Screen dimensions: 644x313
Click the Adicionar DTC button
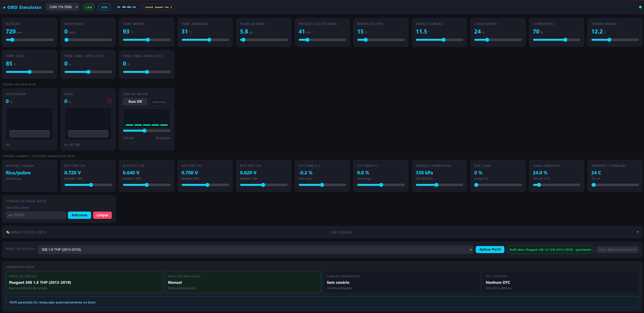[x=80, y=215]
